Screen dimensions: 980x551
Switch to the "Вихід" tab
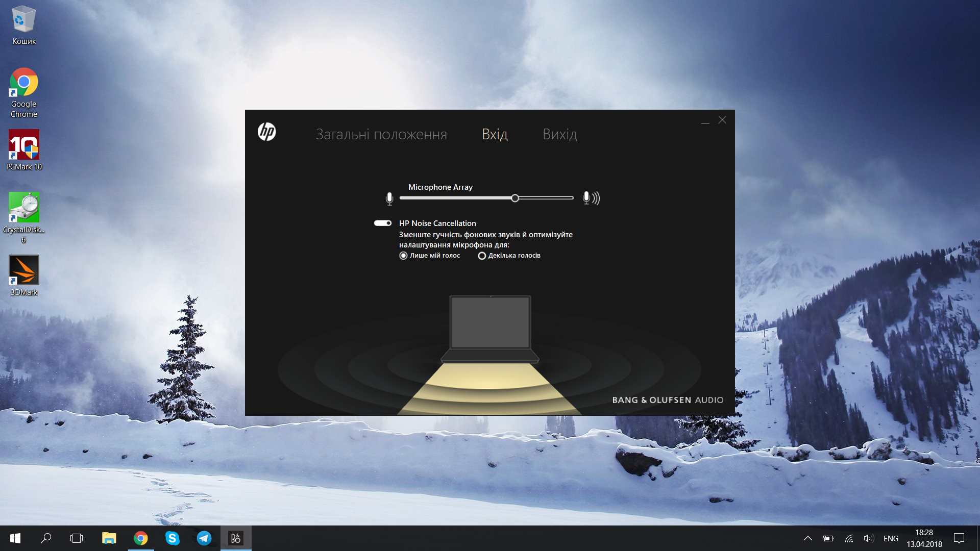point(560,134)
